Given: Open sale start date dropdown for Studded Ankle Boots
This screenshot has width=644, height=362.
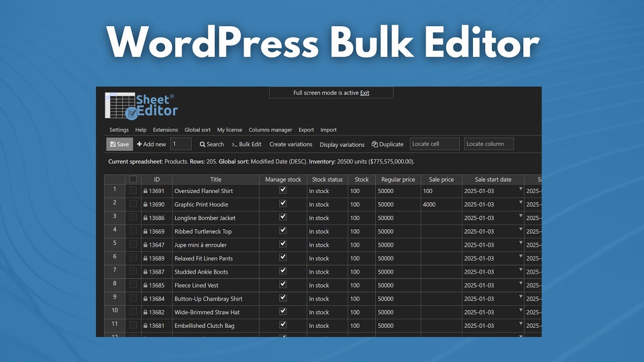Looking at the screenshot, I should point(521,270).
